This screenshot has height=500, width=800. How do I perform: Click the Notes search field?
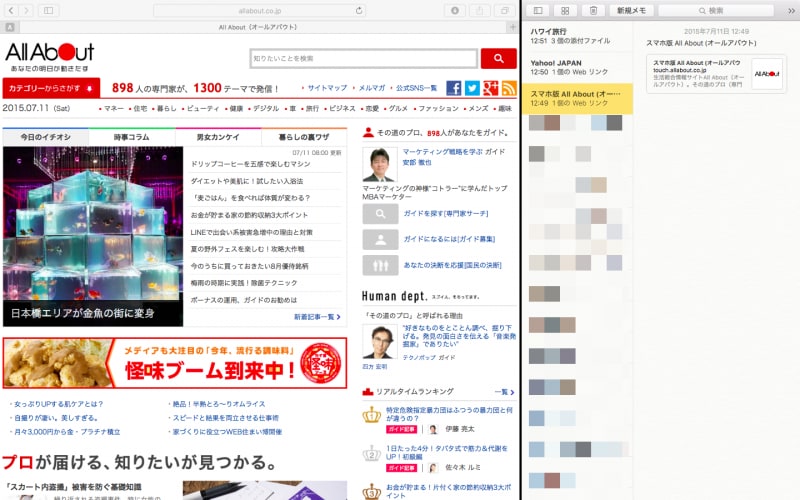coord(716,10)
